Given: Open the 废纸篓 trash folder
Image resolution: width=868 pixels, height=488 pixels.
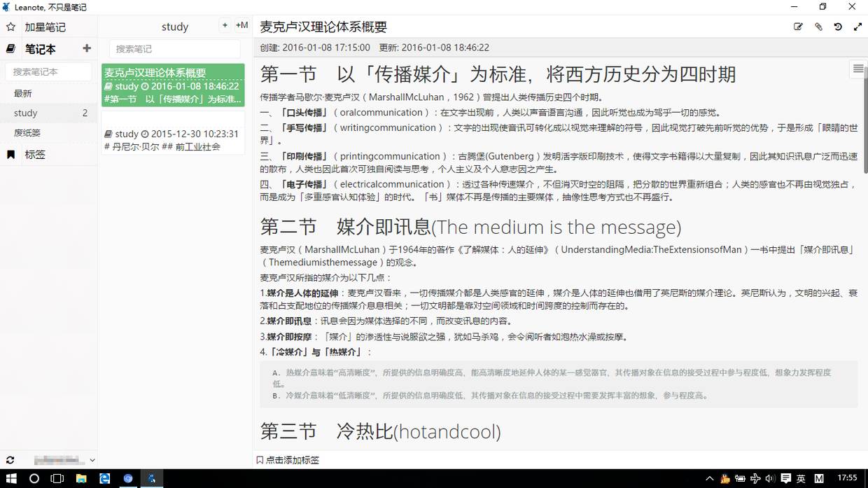Looking at the screenshot, I should coord(27,132).
